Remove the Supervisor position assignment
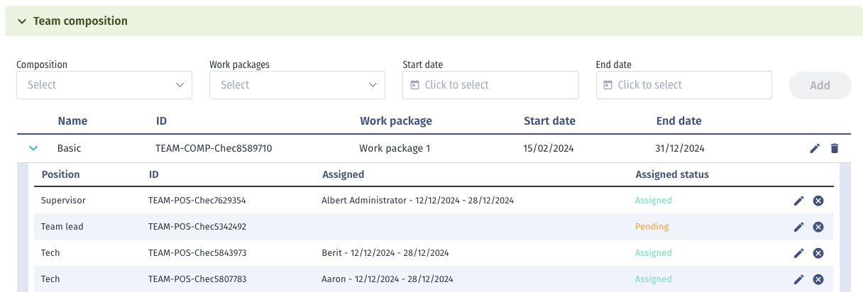 point(818,201)
